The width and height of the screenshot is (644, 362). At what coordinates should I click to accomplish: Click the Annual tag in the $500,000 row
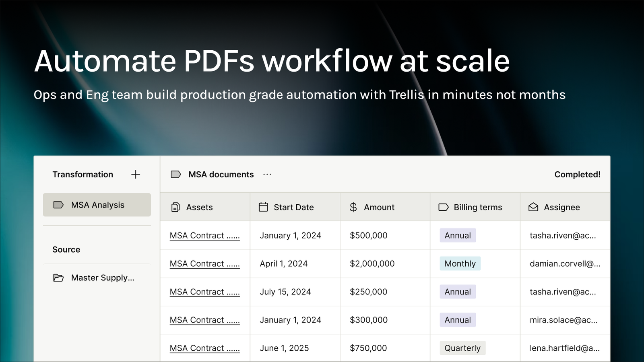click(458, 235)
